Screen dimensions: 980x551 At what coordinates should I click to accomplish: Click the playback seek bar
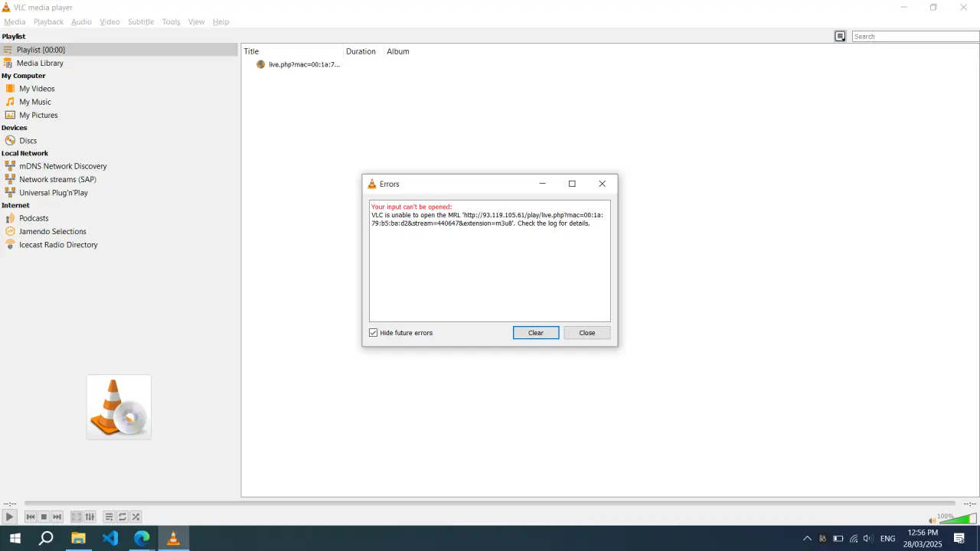(x=490, y=504)
